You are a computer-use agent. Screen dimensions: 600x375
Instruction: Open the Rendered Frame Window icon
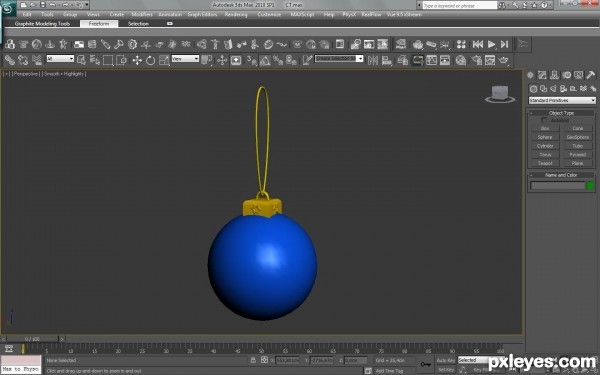(490, 60)
